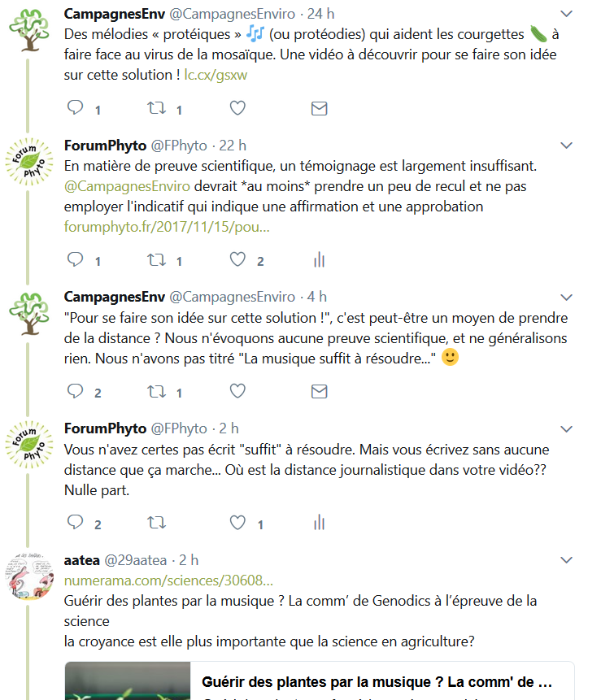Like CampagnesEnv's tweet from 4 h ago
Viewport: 601px width, 700px height.
pyautogui.click(x=237, y=391)
